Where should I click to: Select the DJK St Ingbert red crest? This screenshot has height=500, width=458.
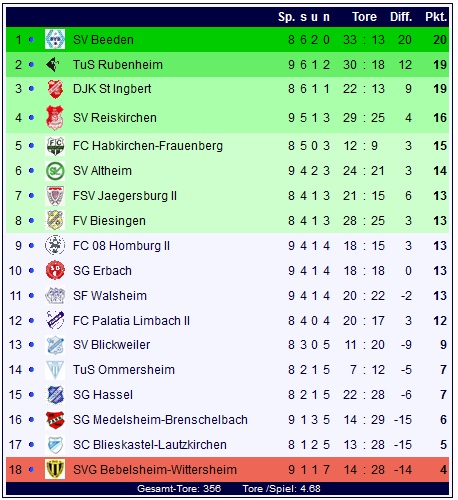(55, 89)
